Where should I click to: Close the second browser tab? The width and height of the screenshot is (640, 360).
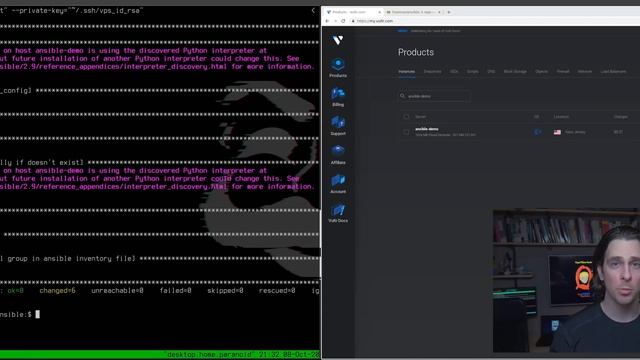439,12
